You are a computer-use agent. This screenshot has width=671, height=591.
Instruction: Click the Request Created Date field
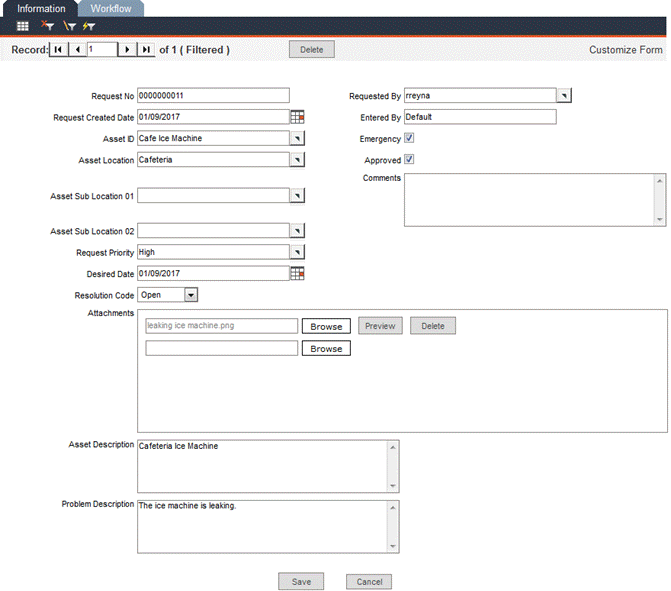point(213,117)
